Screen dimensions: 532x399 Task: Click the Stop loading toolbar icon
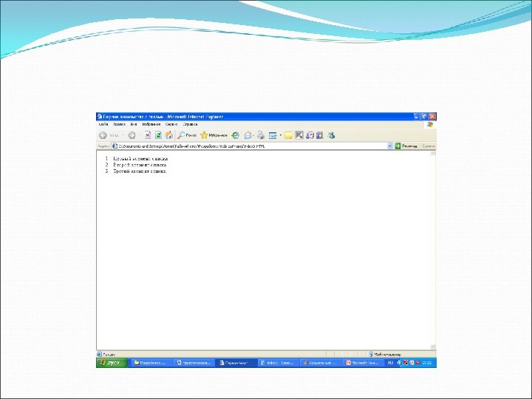point(148,135)
